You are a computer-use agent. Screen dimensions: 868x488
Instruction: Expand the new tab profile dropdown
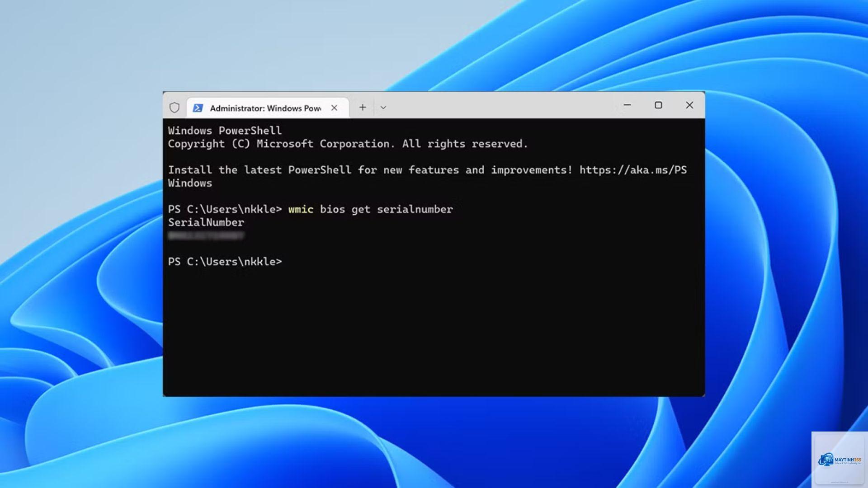click(x=383, y=108)
